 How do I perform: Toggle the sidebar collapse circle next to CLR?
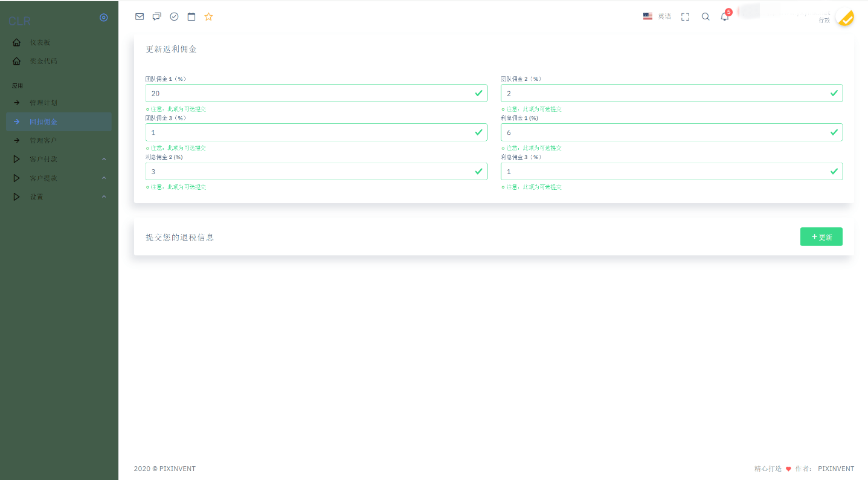pyautogui.click(x=103, y=18)
